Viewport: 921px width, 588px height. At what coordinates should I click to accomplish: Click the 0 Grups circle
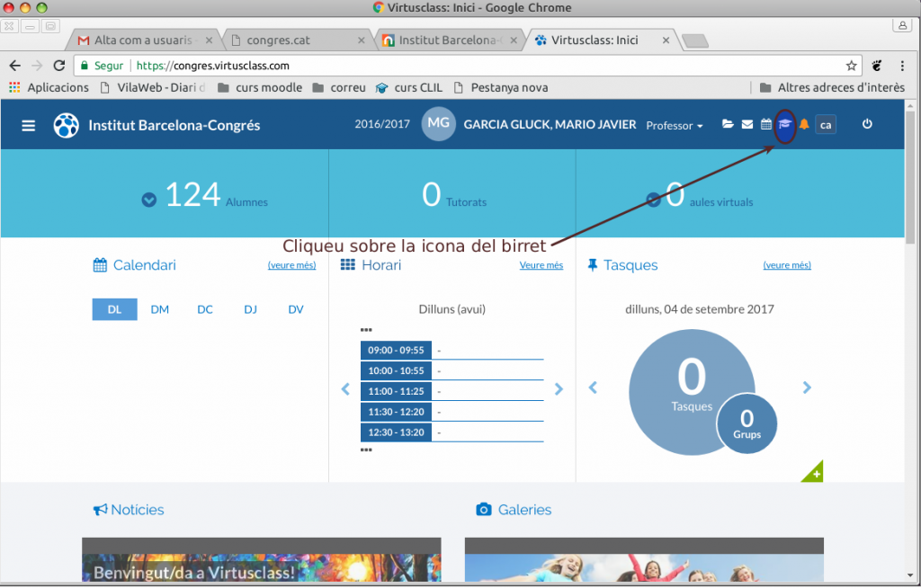pyautogui.click(x=747, y=423)
